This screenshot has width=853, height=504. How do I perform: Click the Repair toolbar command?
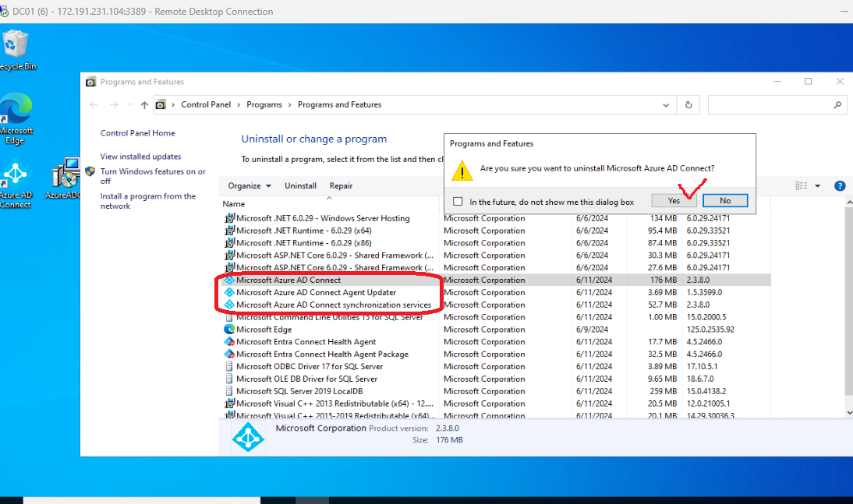point(341,186)
